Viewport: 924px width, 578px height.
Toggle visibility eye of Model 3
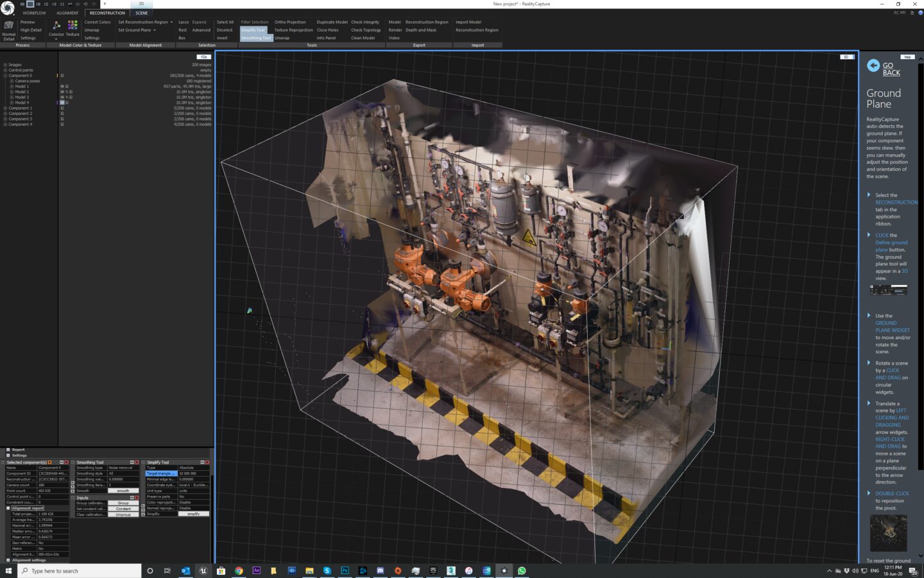click(62, 97)
